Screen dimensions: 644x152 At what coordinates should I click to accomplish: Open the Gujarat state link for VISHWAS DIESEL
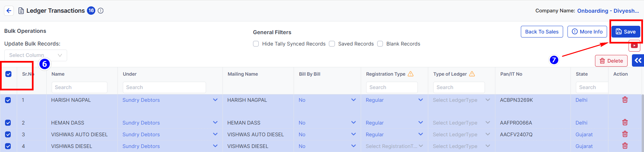click(584, 146)
